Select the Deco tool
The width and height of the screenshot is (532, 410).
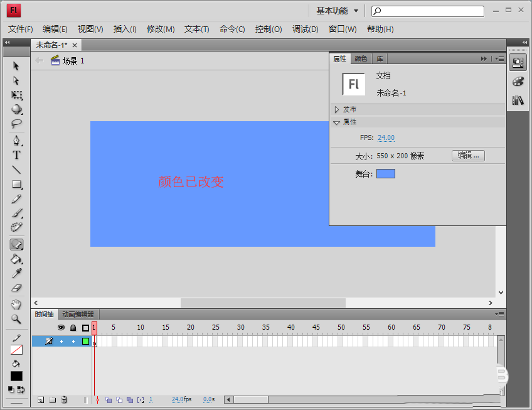tap(16, 227)
